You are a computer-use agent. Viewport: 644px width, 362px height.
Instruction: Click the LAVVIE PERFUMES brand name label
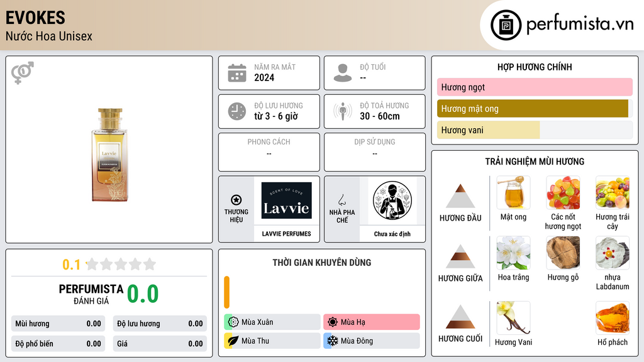coord(286,234)
